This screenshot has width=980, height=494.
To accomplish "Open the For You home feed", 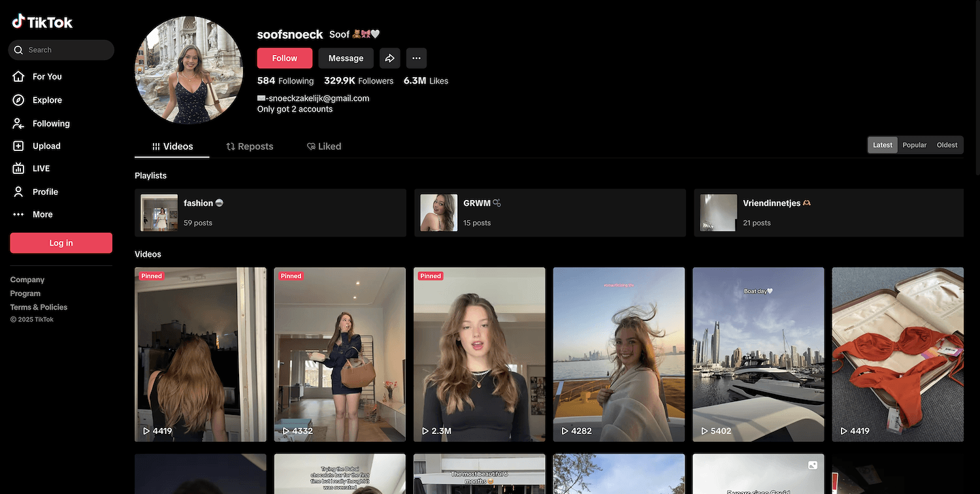I will tap(46, 76).
